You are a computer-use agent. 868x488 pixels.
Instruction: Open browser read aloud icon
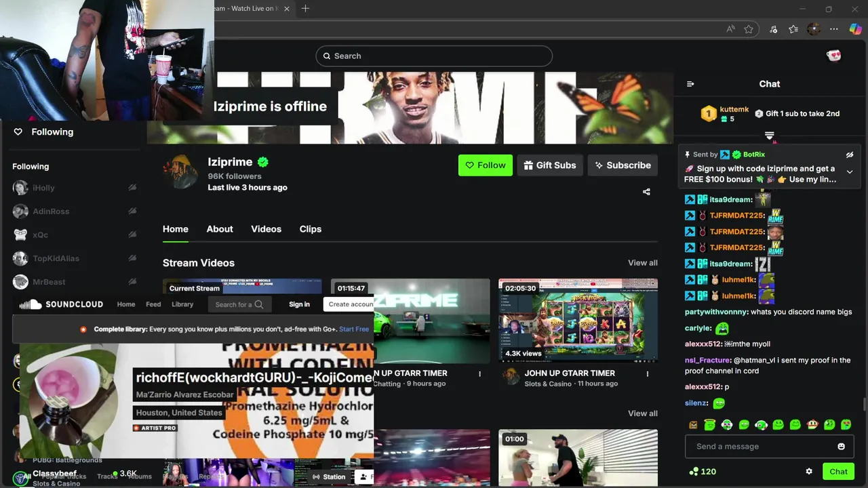[730, 29]
